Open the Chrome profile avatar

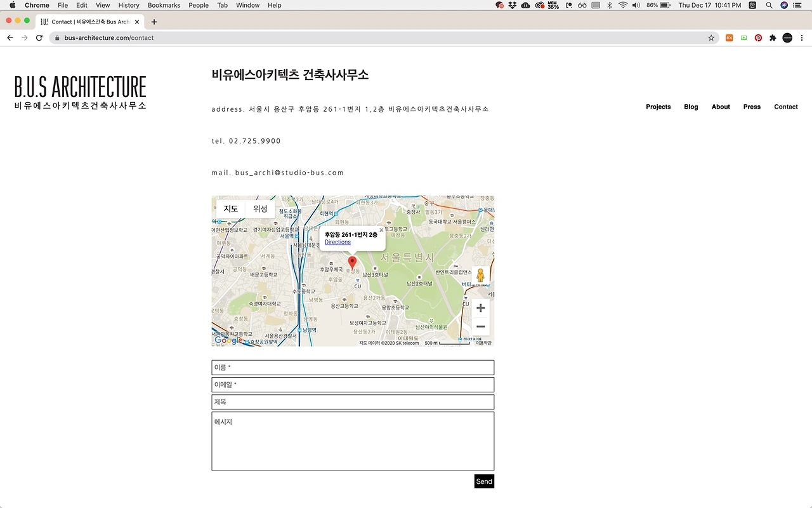coord(787,38)
